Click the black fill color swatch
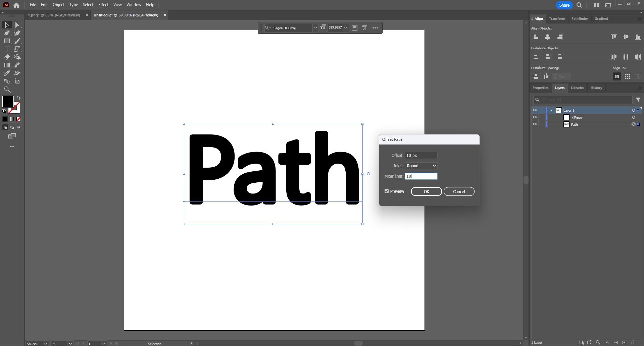 click(7, 101)
